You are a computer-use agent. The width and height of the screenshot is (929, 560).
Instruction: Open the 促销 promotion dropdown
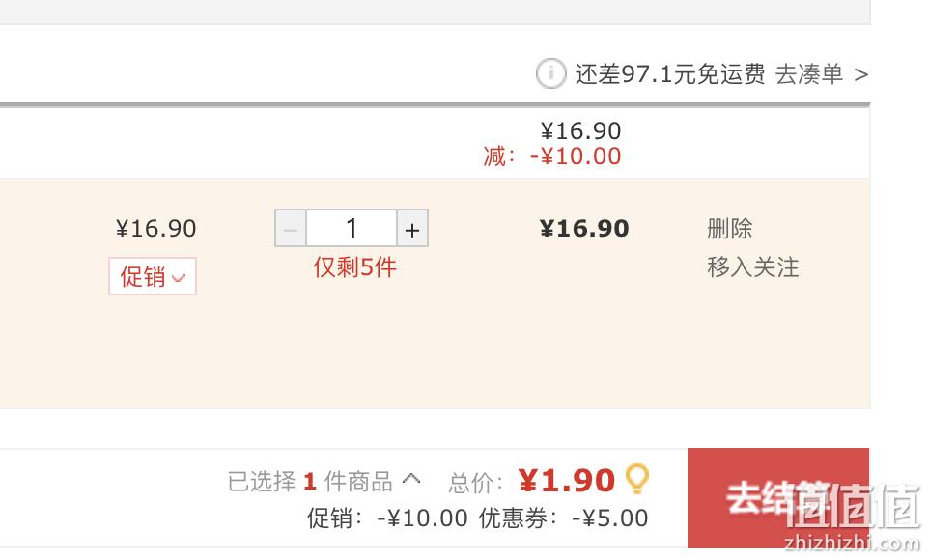[x=153, y=276]
